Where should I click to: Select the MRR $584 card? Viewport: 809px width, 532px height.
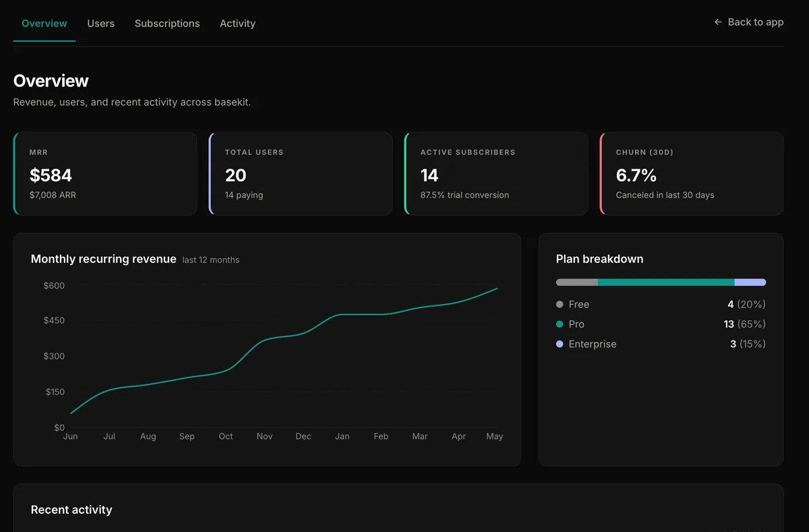[x=105, y=174]
